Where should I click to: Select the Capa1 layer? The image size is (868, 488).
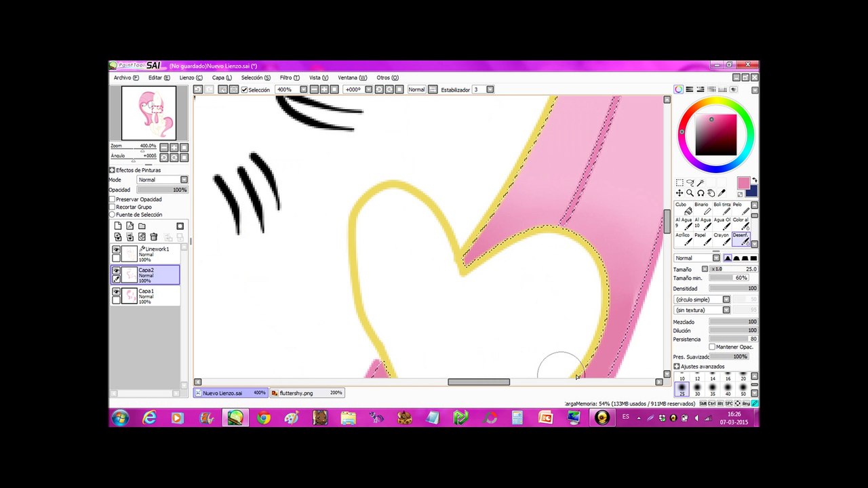(146, 296)
